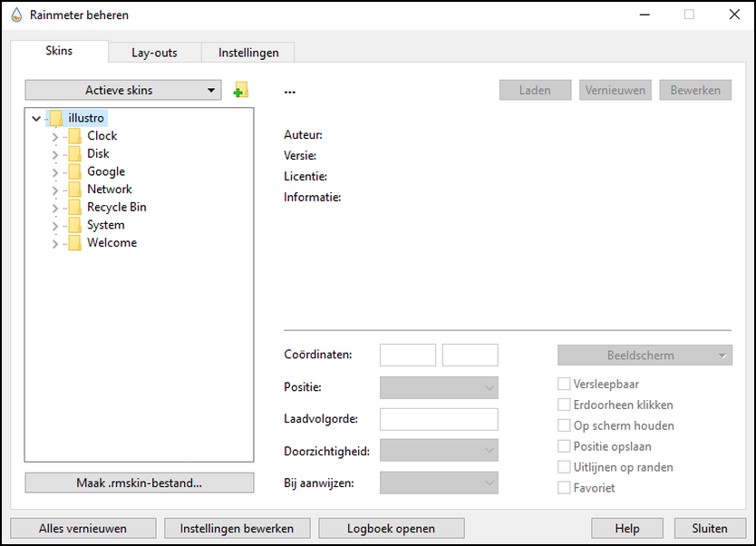Select the Google tree label
Screen dimensions: 756x546
(106, 171)
